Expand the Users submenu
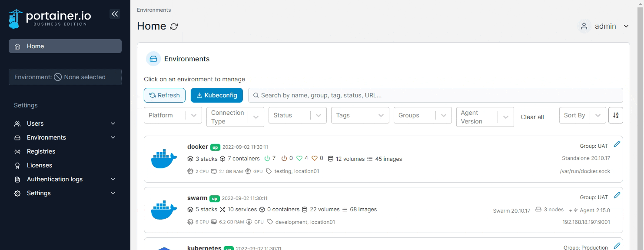Viewport: 644px width, 250px height. 65,123
